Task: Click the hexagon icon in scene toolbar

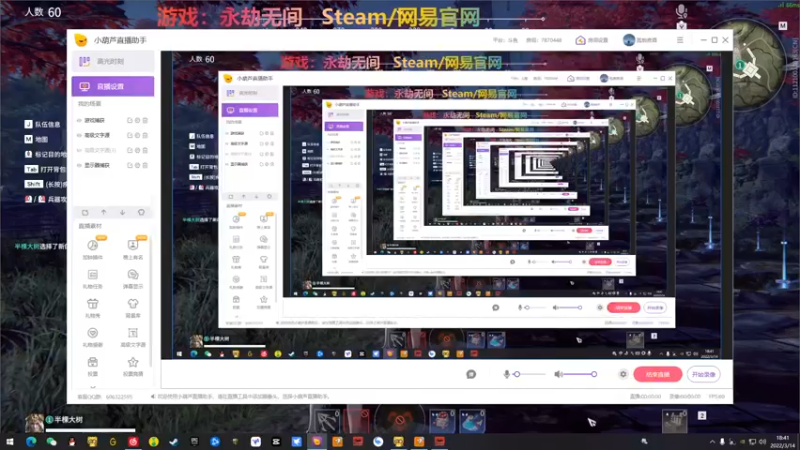Action: point(141,212)
